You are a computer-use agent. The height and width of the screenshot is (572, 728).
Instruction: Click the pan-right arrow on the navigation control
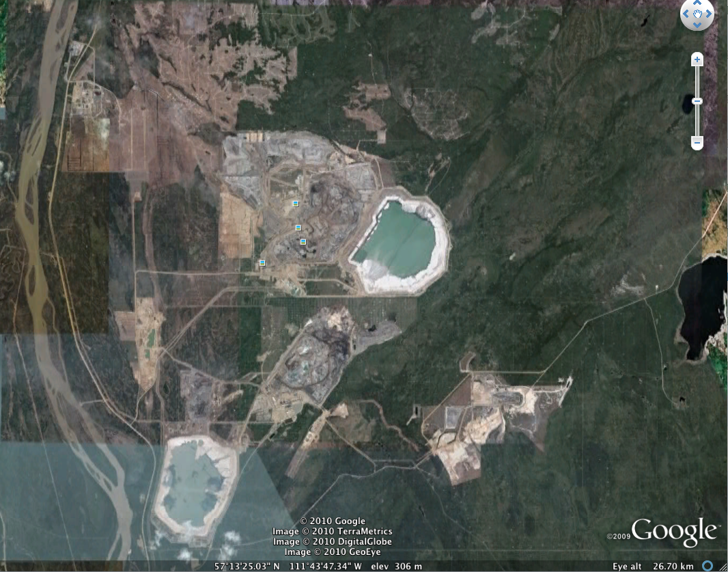point(708,14)
